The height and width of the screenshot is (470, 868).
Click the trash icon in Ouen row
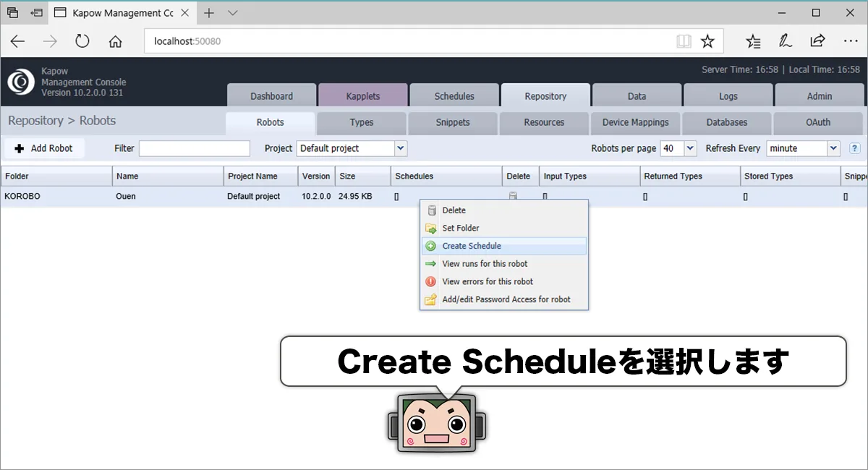tap(513, 196)
